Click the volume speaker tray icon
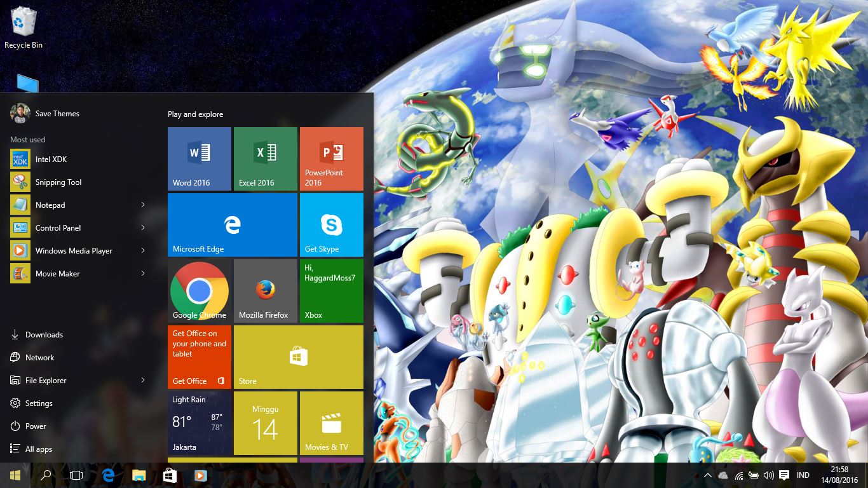 pyautogui.click(x=769, y=475)
